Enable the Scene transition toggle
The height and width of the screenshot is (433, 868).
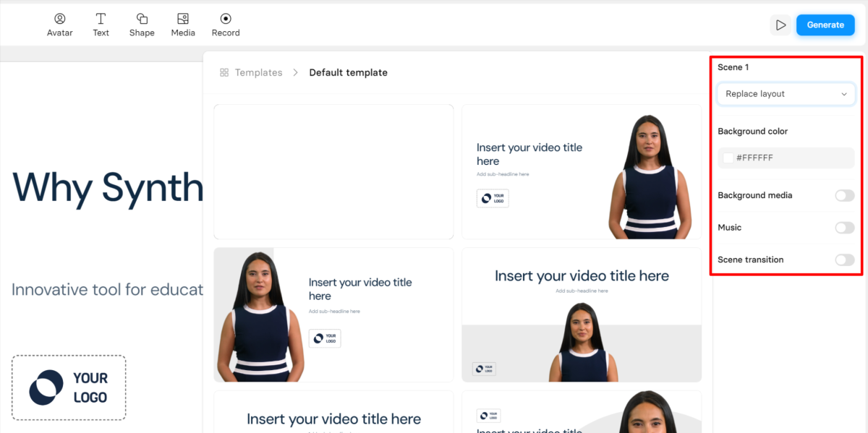pyautogui.click(x=844, y=260)
